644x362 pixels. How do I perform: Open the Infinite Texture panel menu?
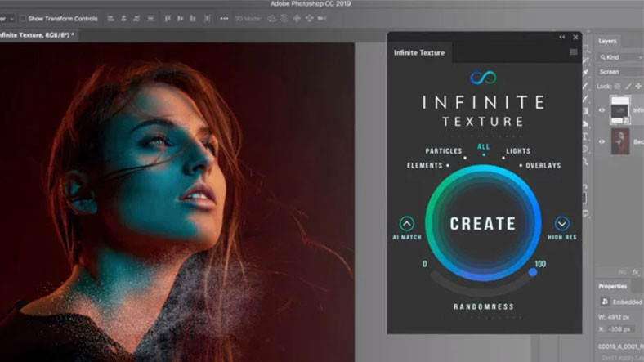(574, 52)
